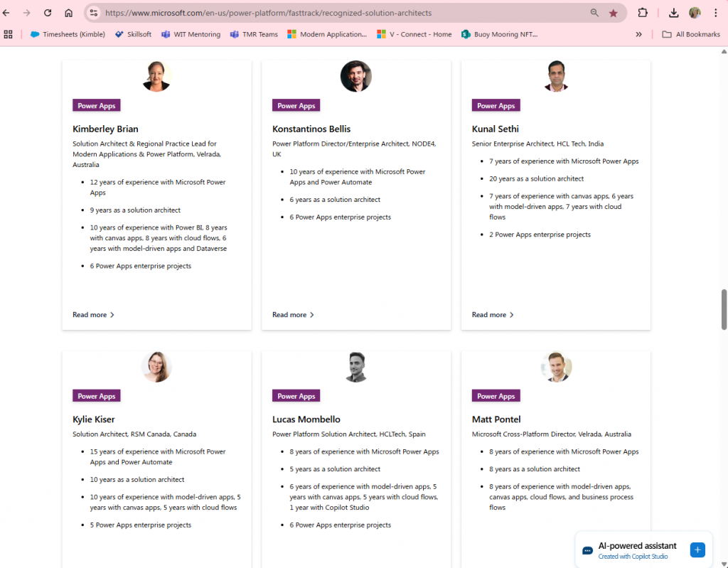Click the view site information icon

[x=93, y=13]
